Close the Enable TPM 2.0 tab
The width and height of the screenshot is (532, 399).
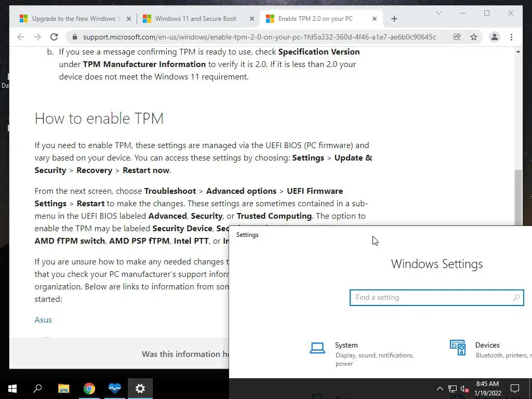[375, 19]
